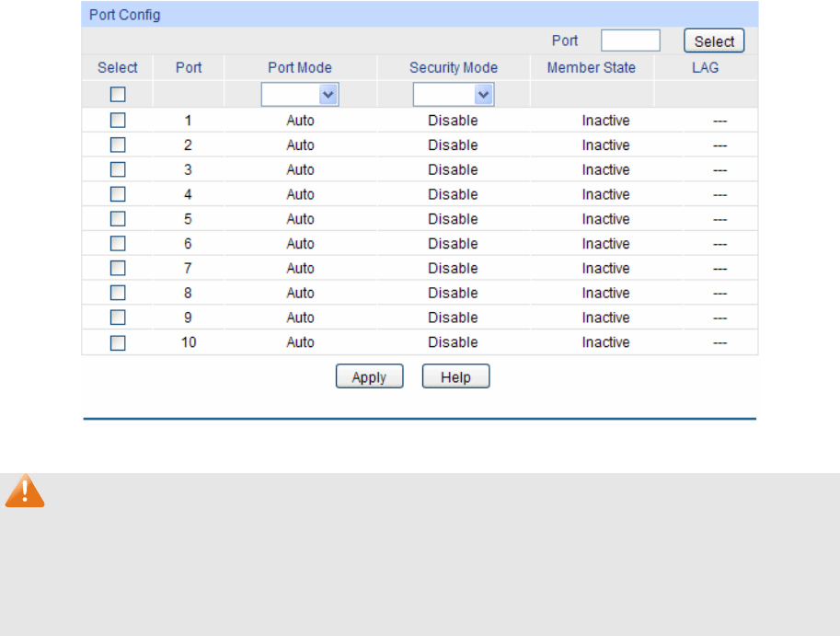This screenshot has height=636, width=840.
Task: Open Help for port configuration
Action: (455, 377)
